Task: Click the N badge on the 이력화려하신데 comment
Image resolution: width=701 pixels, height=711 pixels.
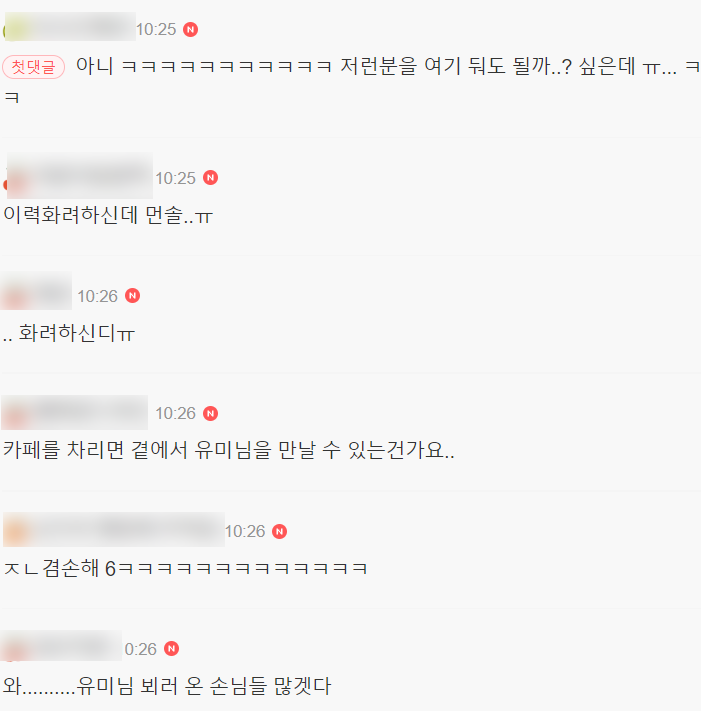Action: click(210, 178)
